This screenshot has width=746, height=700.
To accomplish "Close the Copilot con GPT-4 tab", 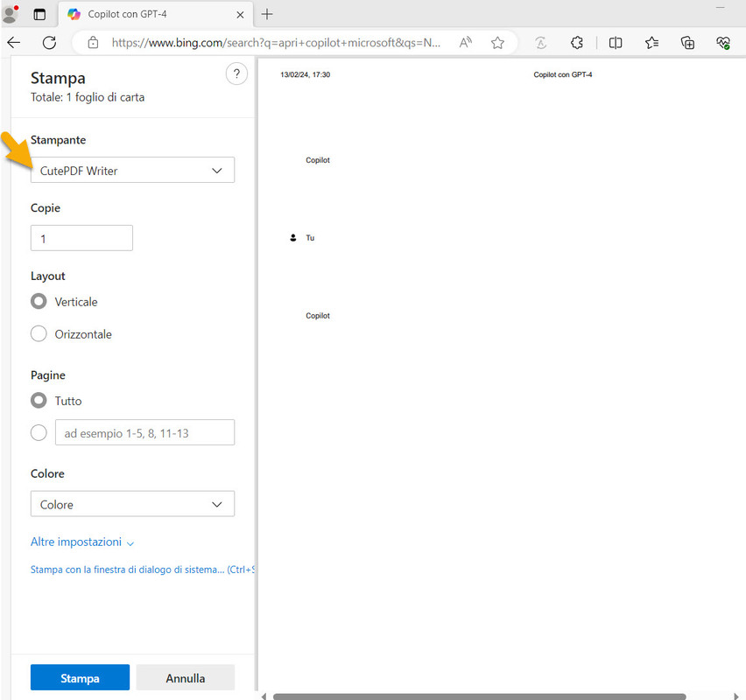I will [x=240, y=15].
